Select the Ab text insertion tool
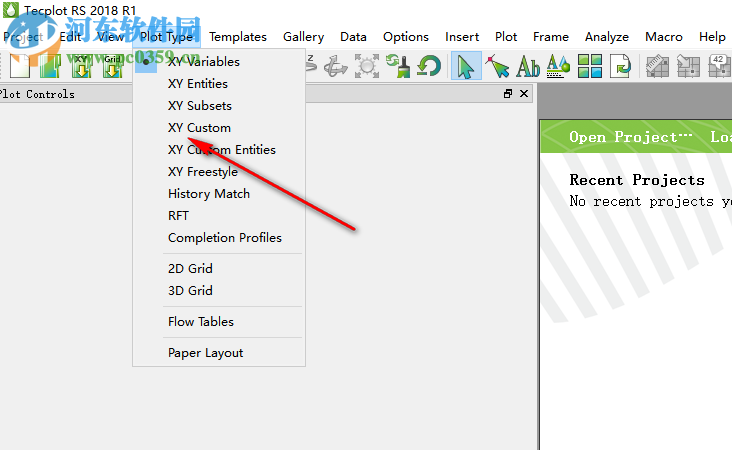 528,66
